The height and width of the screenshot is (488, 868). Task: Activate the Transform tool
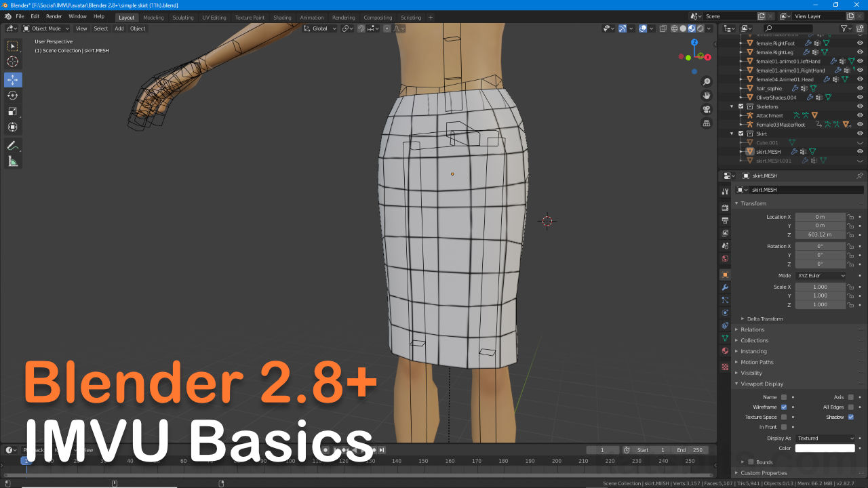point(13,127)
